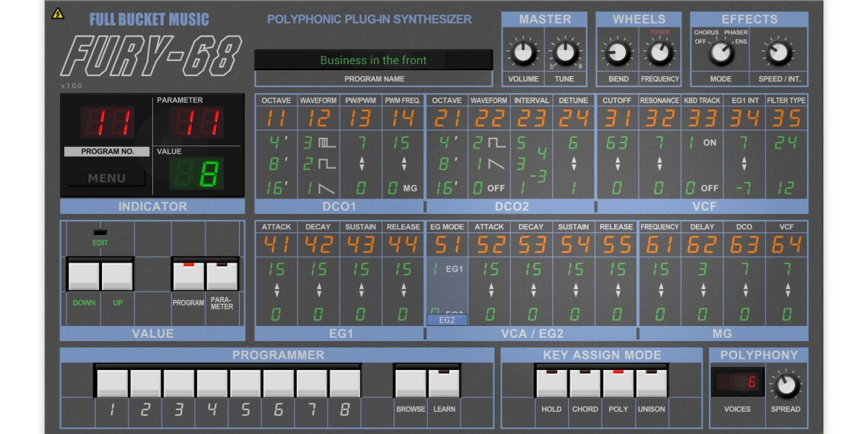Choose the square waveform icon in DCO2
The image size is (868, 434).
[x=497, y=142]
